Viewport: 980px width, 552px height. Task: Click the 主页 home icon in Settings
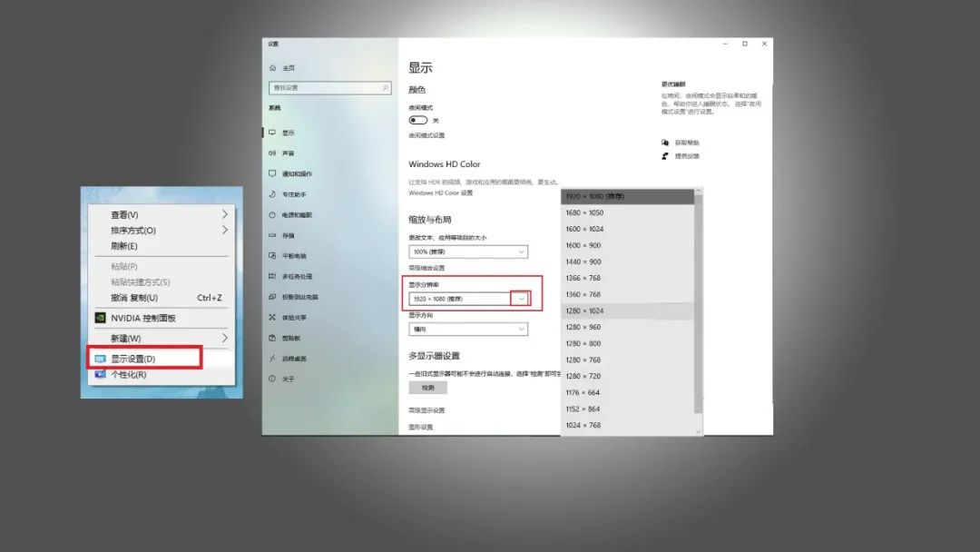tap(272, 67)
